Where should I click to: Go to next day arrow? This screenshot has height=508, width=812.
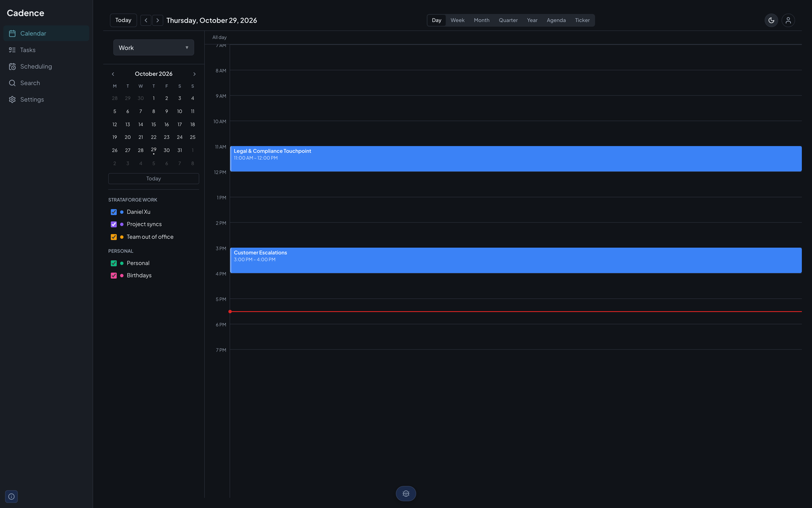pyautogui.click(x=158, y=20)
